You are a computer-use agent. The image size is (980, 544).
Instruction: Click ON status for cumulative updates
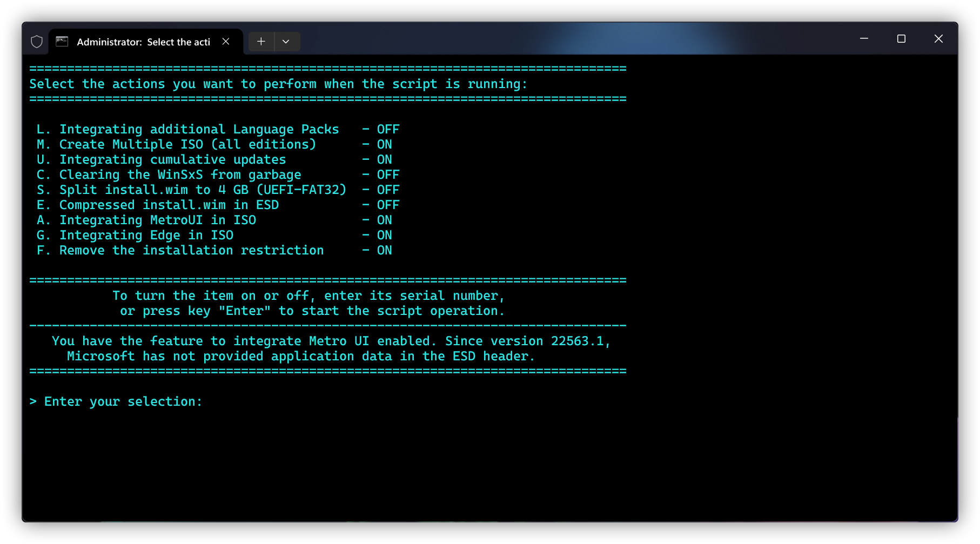[x=384, y=160]
